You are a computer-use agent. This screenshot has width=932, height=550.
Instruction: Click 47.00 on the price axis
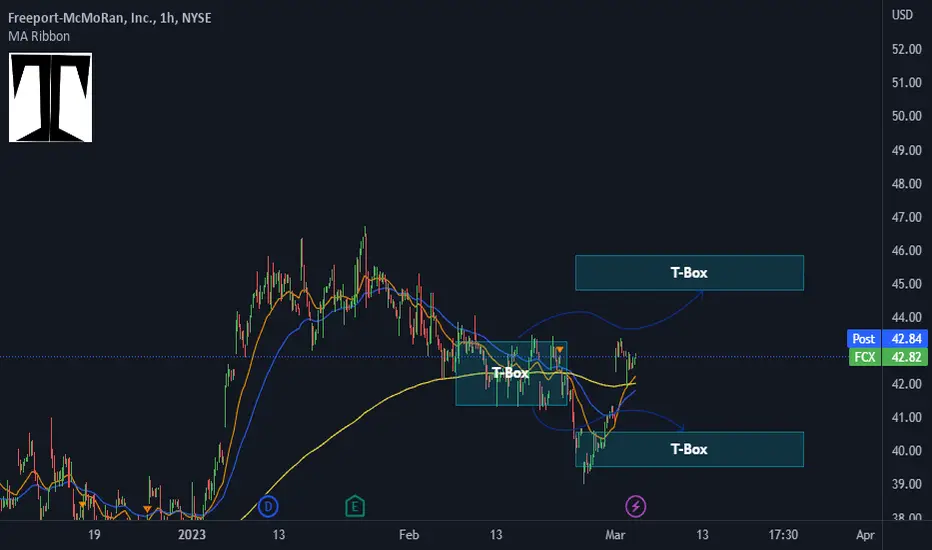[x=906, y=217]
